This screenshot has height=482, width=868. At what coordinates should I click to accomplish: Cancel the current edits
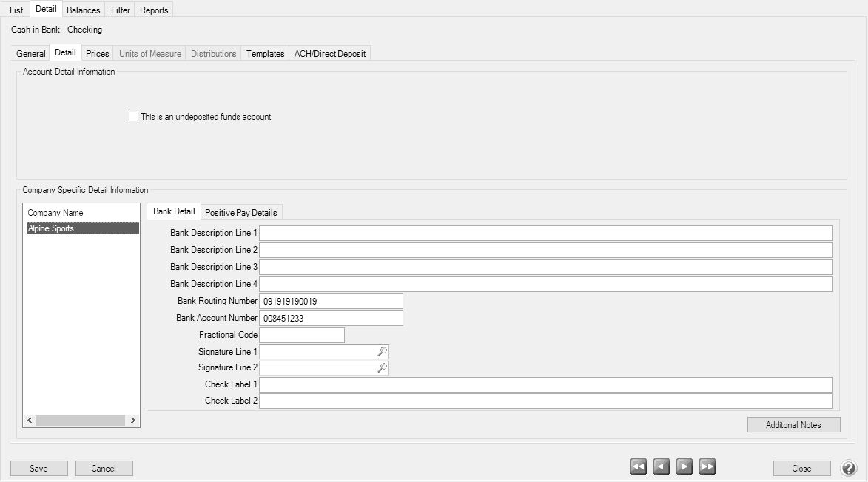tap(104, 468)
